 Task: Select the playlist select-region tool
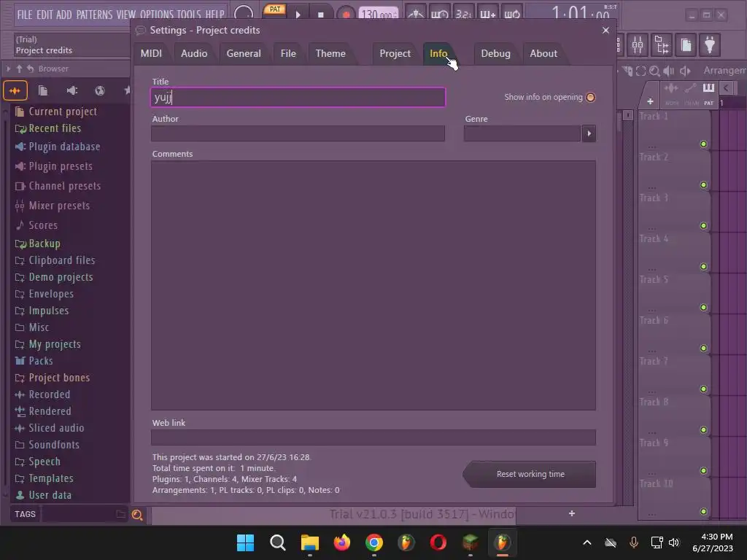click(x=640, y=71)
